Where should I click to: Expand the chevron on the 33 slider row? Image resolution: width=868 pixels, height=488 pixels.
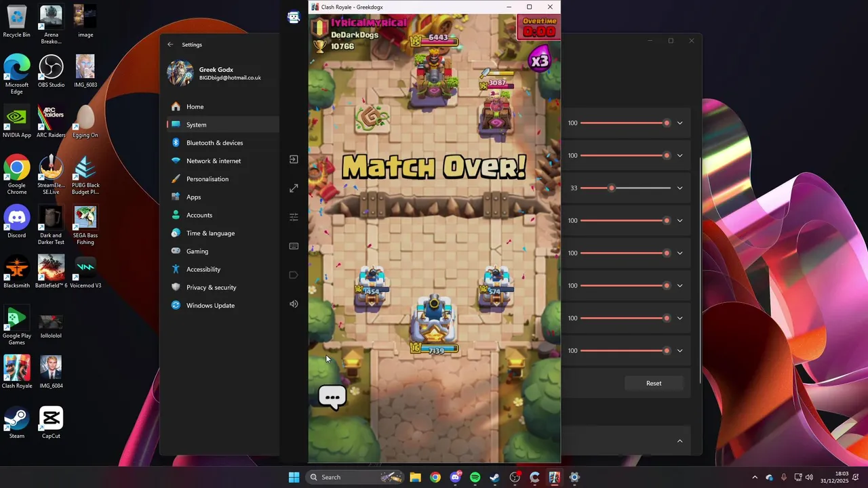679,188
